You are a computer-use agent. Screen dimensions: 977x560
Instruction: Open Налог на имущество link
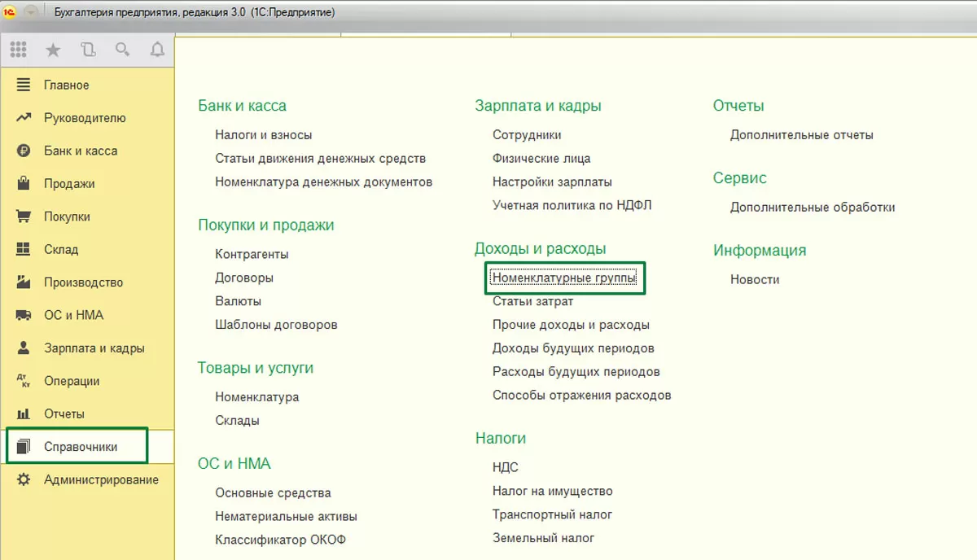tap(553, 492)
